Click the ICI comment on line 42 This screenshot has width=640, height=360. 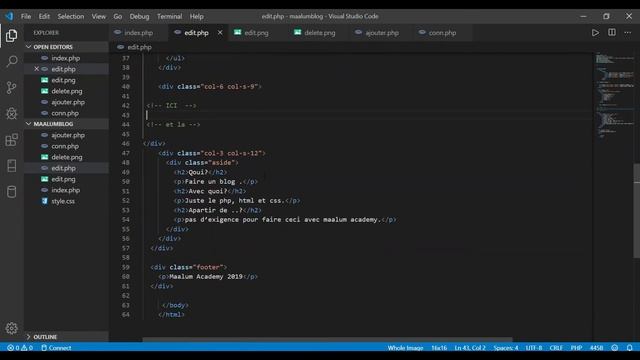171,106
